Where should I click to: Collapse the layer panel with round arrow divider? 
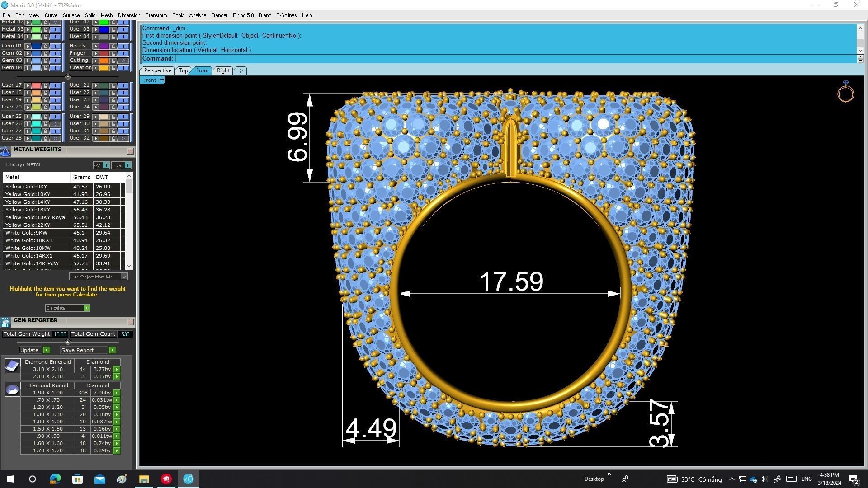click(x=68, y=77)
